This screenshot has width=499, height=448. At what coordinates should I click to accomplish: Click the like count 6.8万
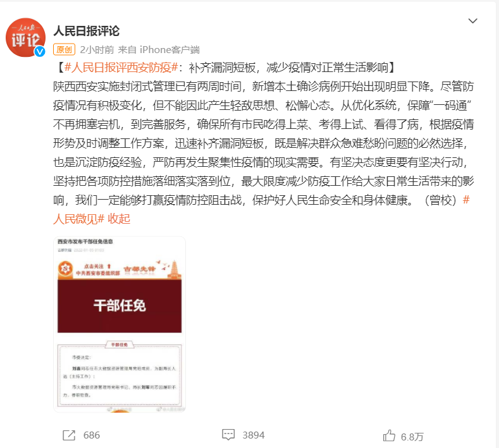412,437
